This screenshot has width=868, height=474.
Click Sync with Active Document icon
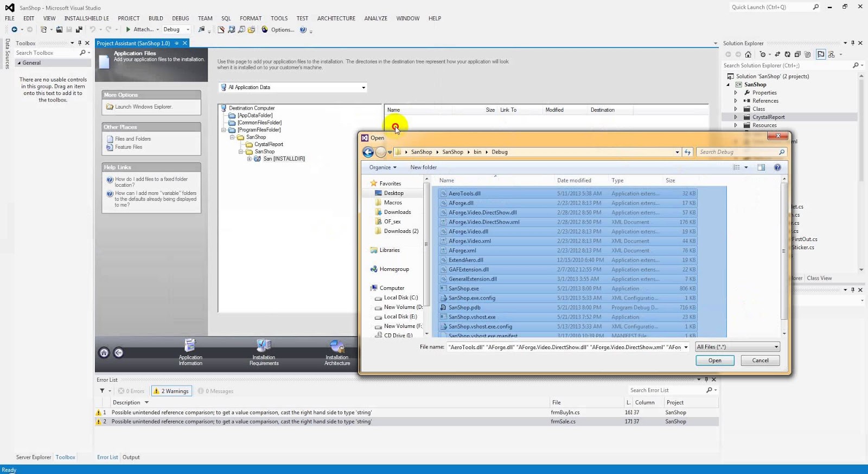[777, 54]
